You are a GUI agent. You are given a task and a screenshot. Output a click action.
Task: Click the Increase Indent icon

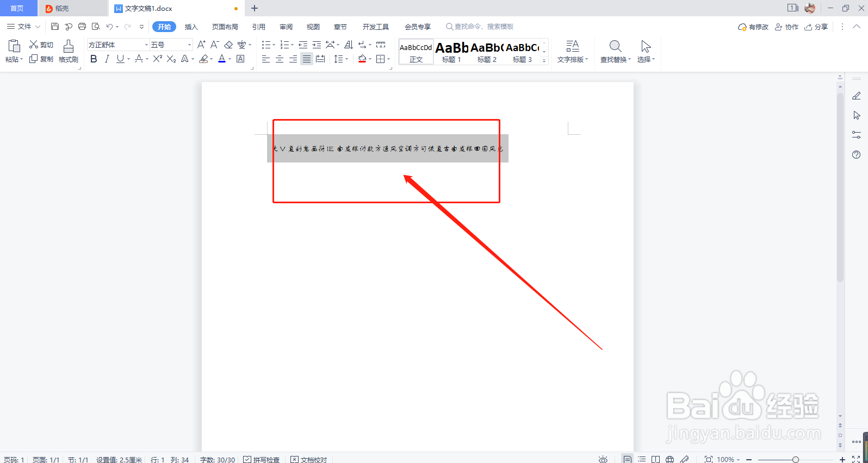coord(317,45)
